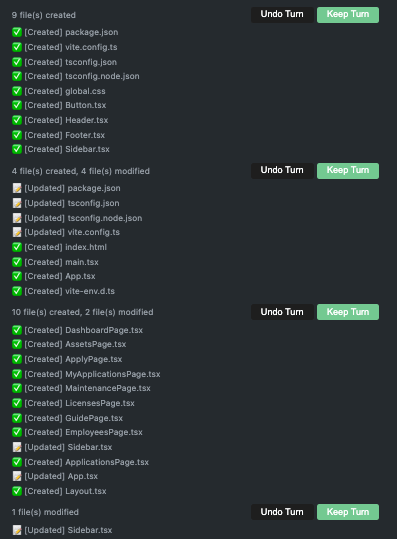Click the memo icon in the 1 file(s) modified group
This screenshot has width=397, height=539.
coord(17,530)
